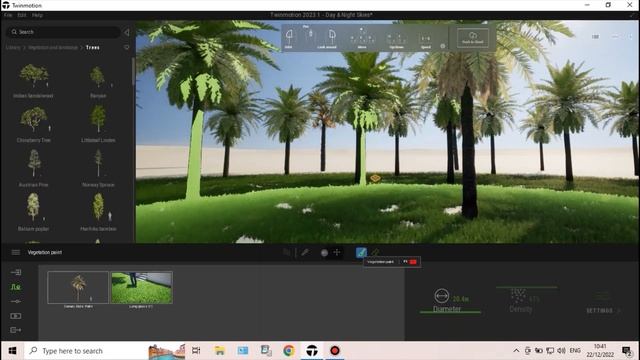
Task: Select the Strawberry Tree thumbnail
Action: pos(33,119)
